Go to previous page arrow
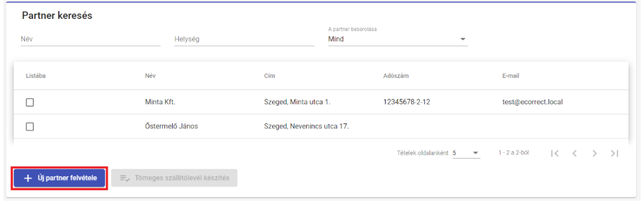 pyautogui.click(x=575, y=153)
